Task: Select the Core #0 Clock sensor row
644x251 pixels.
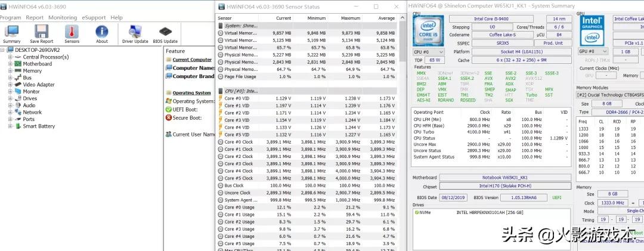Action: (x=239, y=142)
